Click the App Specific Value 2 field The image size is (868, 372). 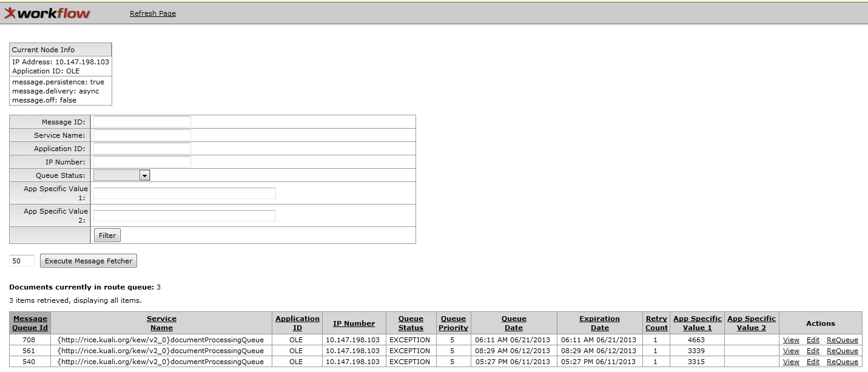coord(184,216)
